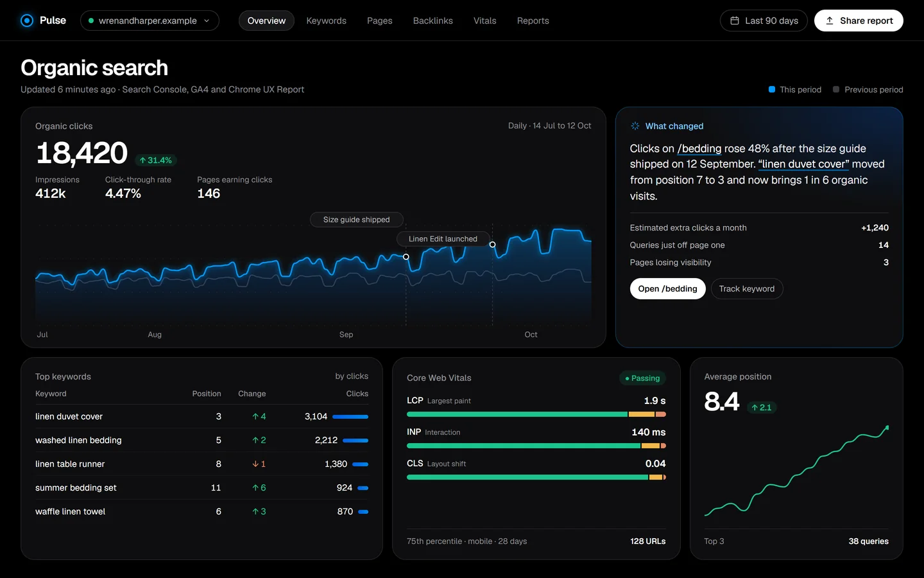The width and height of the screenshot is (924, 578).
Task: Click the 1.9 s LCP value
Action: 655,401
